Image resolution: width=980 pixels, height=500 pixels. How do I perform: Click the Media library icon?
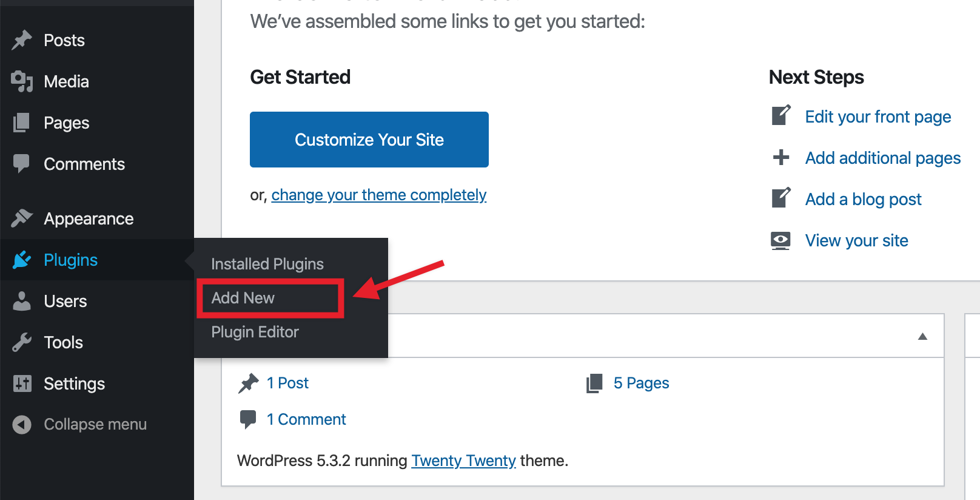click(22, 81)
